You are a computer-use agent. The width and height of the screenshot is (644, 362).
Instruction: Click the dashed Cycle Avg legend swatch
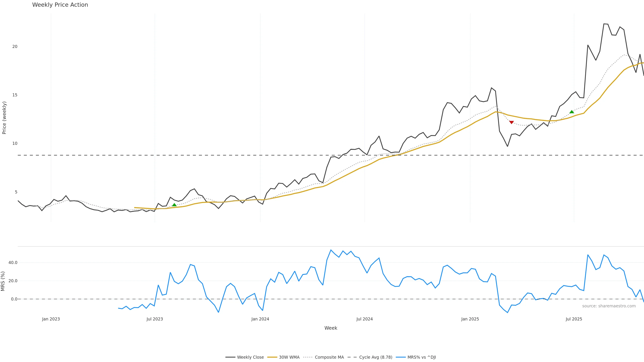tap(352, 357)
